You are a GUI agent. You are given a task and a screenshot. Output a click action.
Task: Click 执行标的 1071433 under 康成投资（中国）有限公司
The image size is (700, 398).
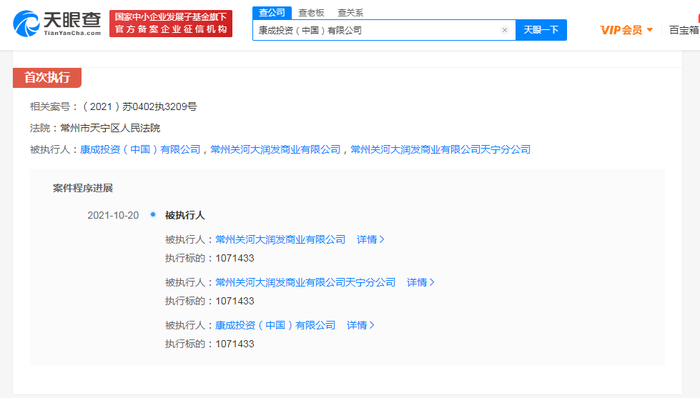[x=210, y=344]
